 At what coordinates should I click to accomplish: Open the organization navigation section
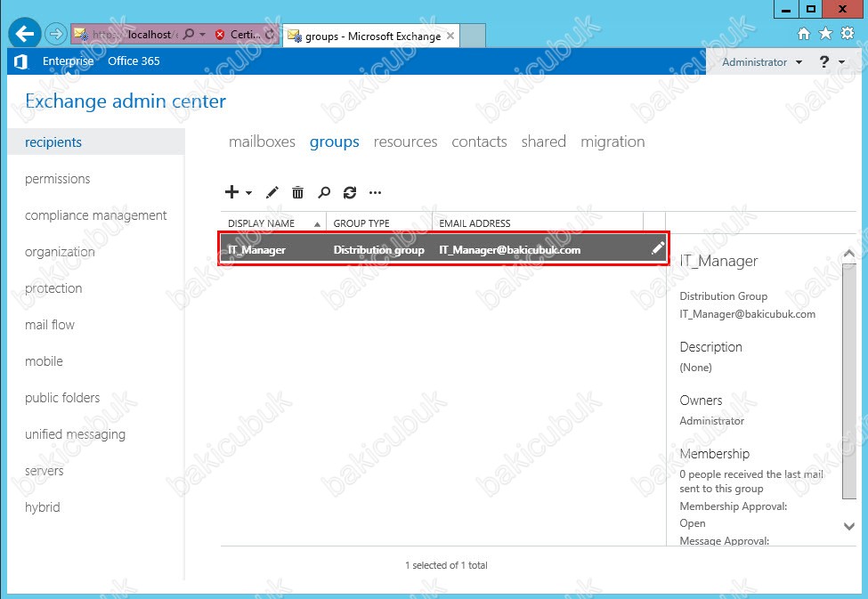coord(60,252)
